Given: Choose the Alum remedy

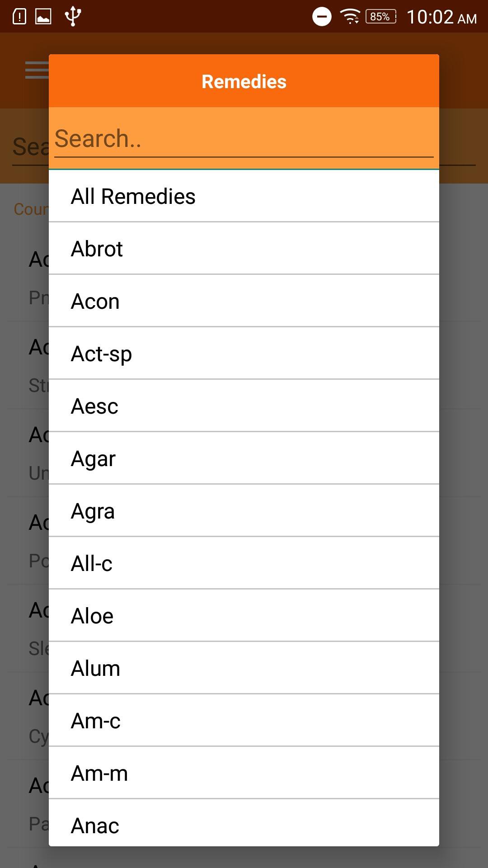Looking at the screenshot, I should (243, 669).
